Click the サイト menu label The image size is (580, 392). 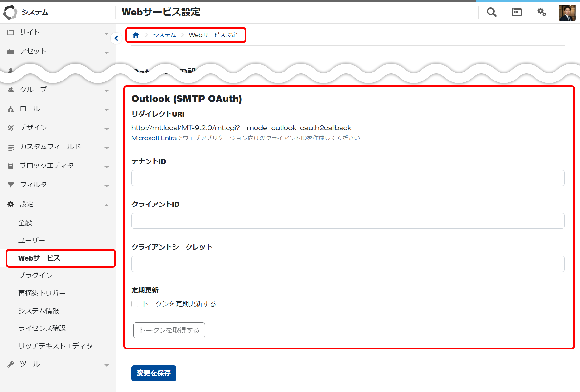pyautogui.click(x=30, y=32)
